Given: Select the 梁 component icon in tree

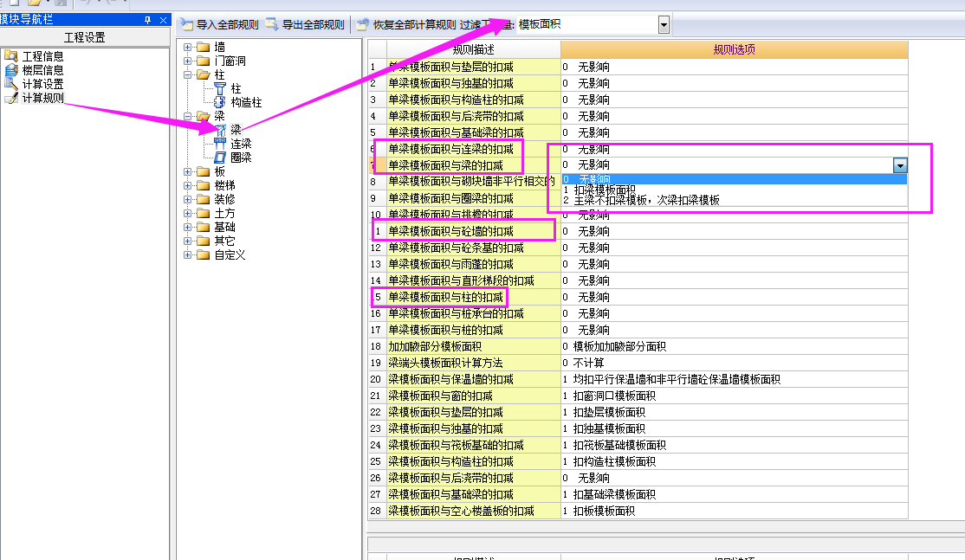Looking at the screenshot, I should [x=220, y=130].
